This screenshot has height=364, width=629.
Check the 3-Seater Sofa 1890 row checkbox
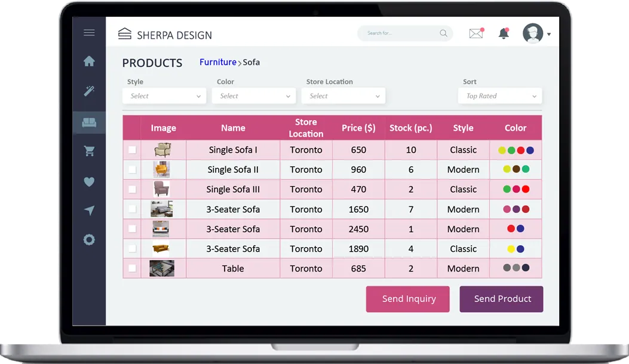(x=132, y=249)
